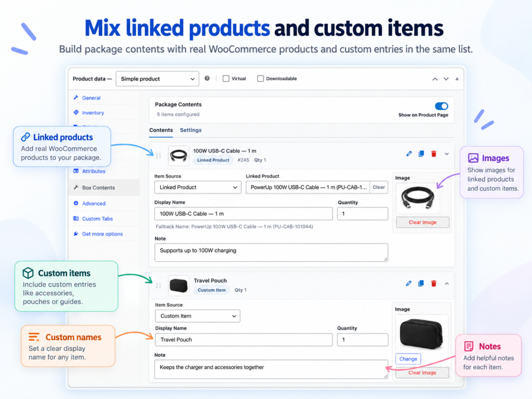The width and height of the screenshot is (532, 399).
Task: Click Display Name field for USB-C Cable
Action: point(243,214)
